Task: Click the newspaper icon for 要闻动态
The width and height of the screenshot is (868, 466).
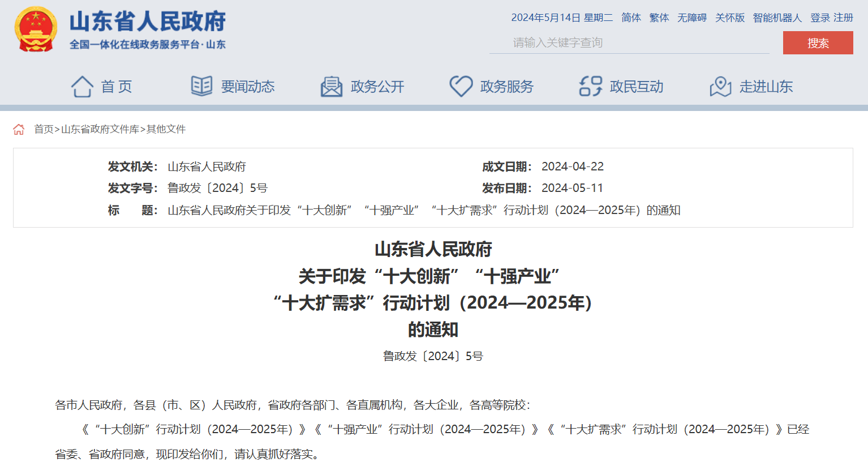Action: pyautogui.click(x=201, y=87)
